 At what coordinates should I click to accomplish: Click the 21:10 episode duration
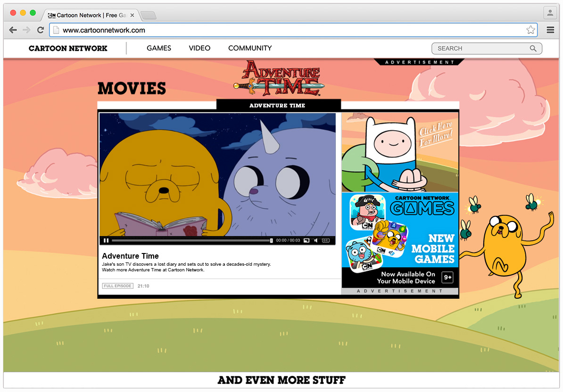143,286
